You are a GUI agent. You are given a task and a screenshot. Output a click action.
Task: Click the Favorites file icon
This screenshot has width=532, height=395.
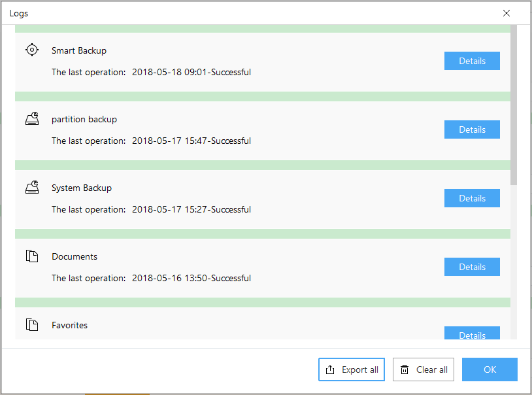click(32, 324)
